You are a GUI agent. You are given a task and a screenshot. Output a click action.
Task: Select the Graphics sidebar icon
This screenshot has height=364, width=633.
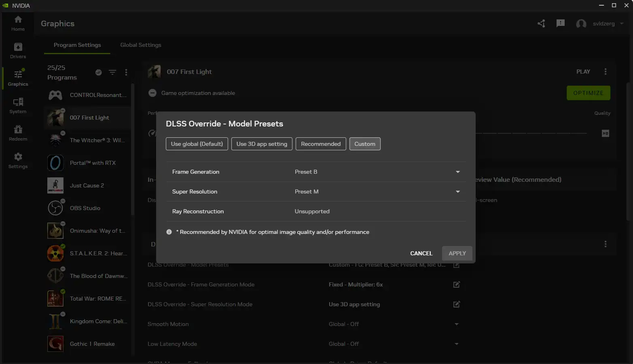(x=18, y=78)
